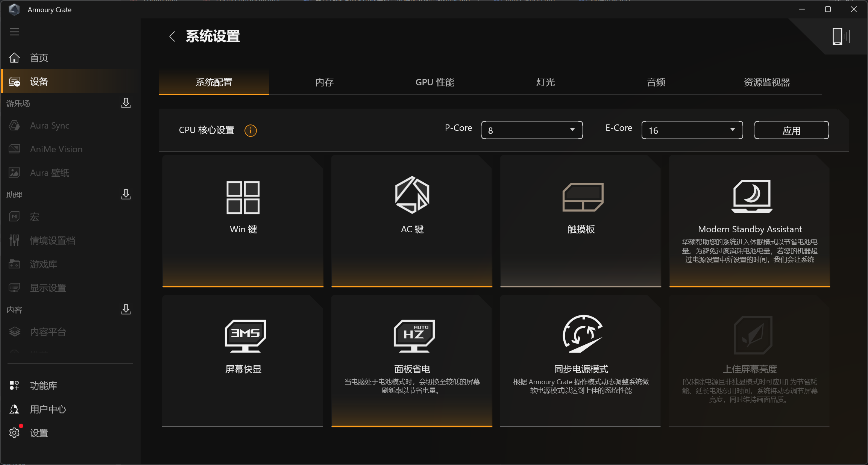This screenshot has height=465, width=868.
Task: Toggle the Modern Standby Assistant card
Action: click(x=750, y=221)
